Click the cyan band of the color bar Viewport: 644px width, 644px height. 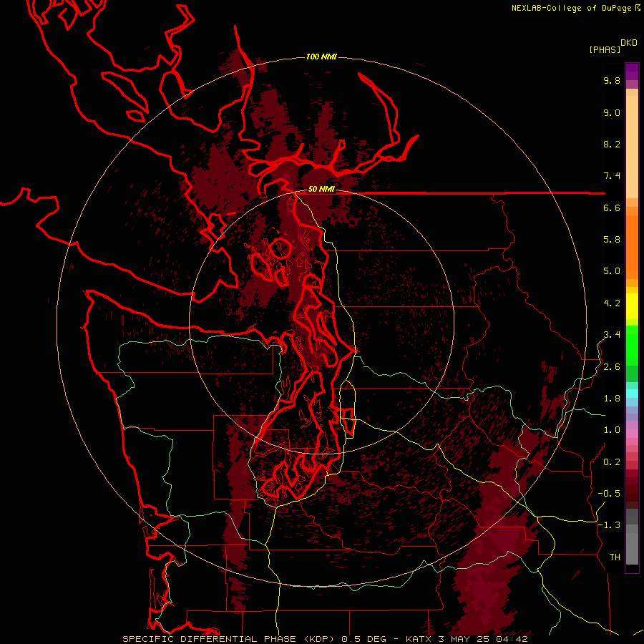coord(632,393)
